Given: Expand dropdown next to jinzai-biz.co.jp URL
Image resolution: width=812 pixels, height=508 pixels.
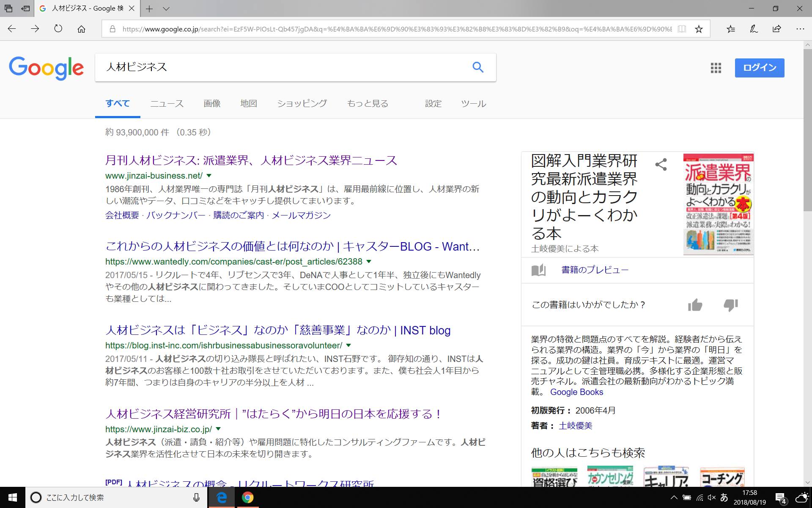Looking at the screenshot, I should pos(218,429).
